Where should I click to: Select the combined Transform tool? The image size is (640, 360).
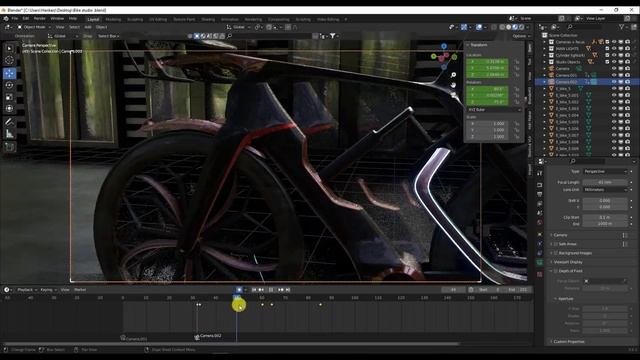(9, 109)
